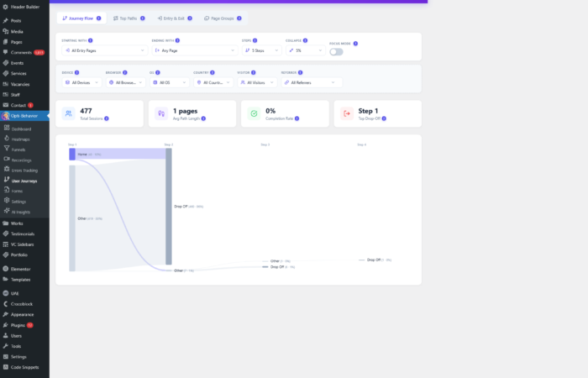Viewport: 588px width, 378px height.
Task: Open the Crocoblock admin menu
Action: tap(21, 304)
